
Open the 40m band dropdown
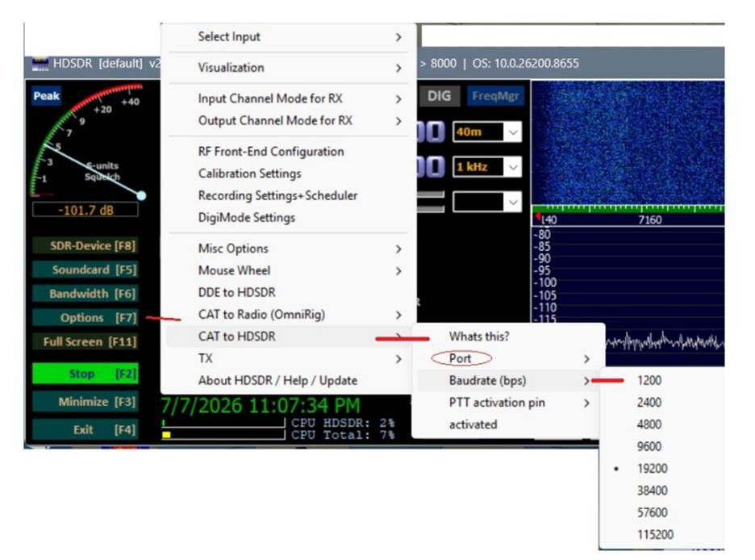click(x=487, y=132)
